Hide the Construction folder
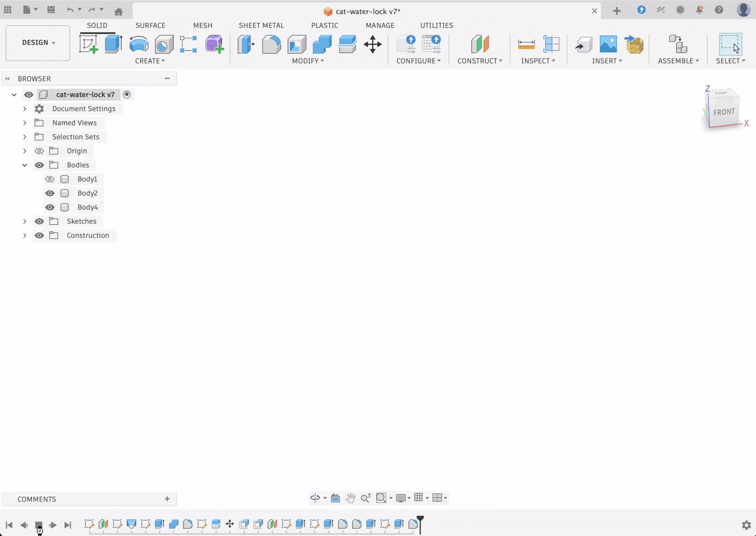This screenshot has width=756, height=536. 39,236
